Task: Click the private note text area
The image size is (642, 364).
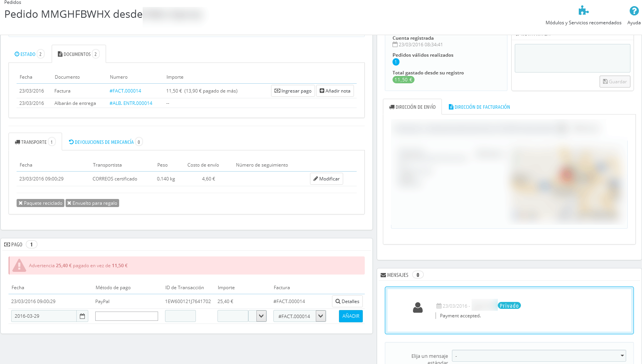Action: pyautogui.click(x=573, y=58)
